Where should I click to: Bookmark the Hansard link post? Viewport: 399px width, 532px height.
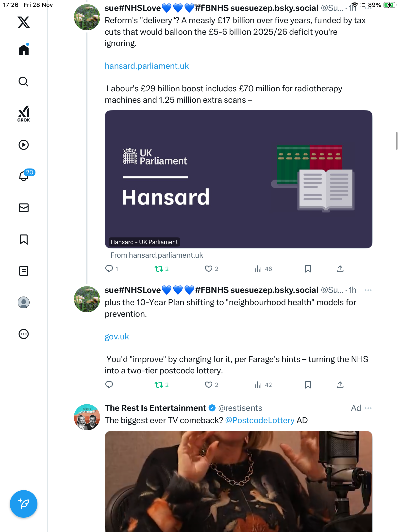pyautogui.click(x=308, y=269)
